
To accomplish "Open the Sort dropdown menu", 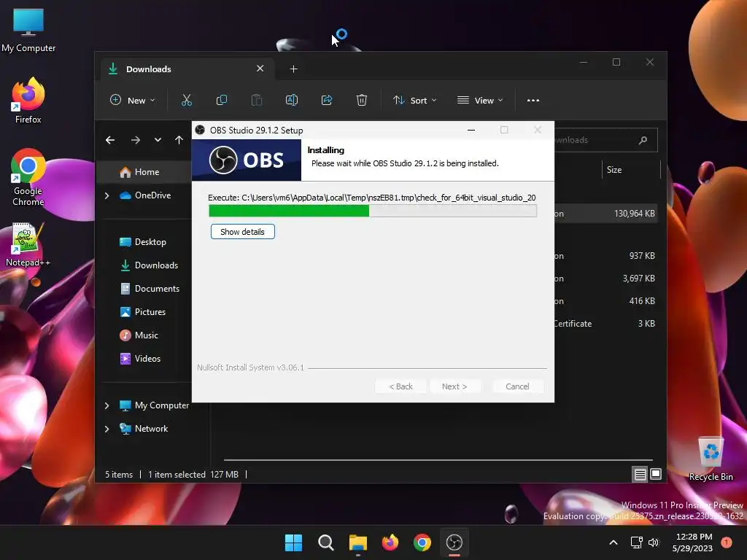I will [414, 100].
